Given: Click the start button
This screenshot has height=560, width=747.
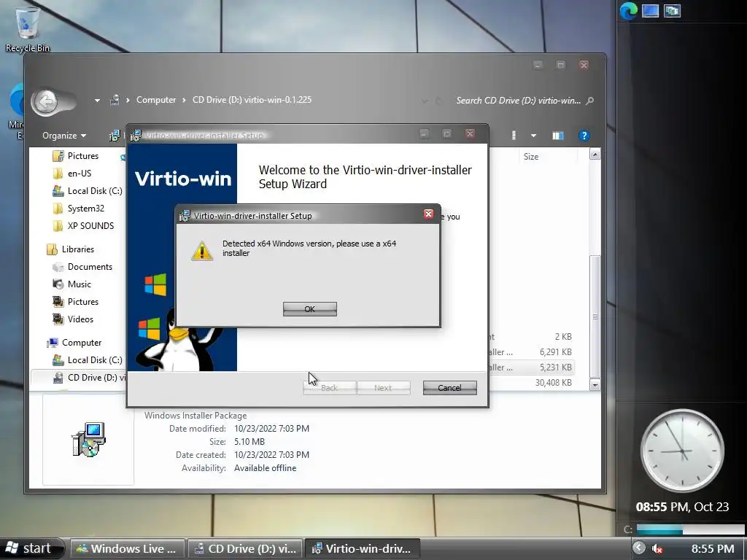Looking at the screenshot, I should 31,548.
